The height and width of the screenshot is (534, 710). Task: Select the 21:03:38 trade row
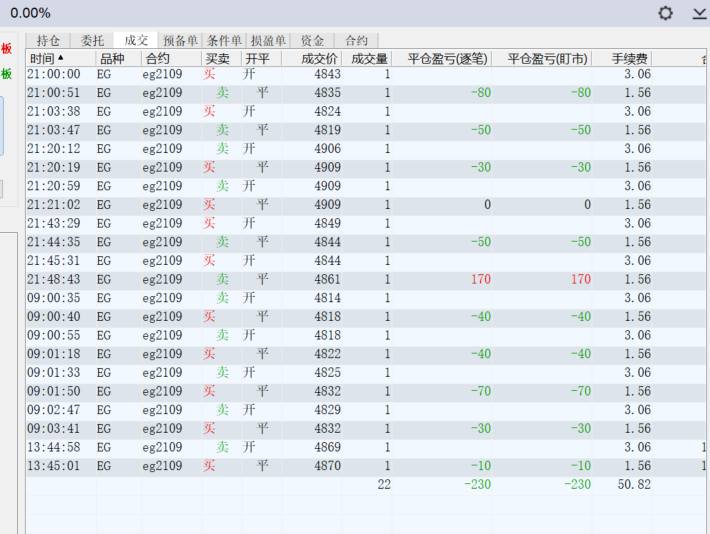365,111
